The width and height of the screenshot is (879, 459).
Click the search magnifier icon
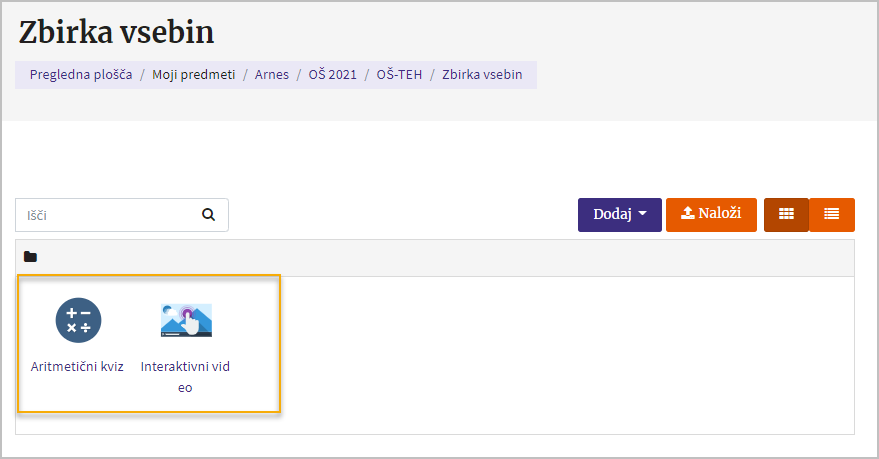pyautogui.click(x=208, y=214)
